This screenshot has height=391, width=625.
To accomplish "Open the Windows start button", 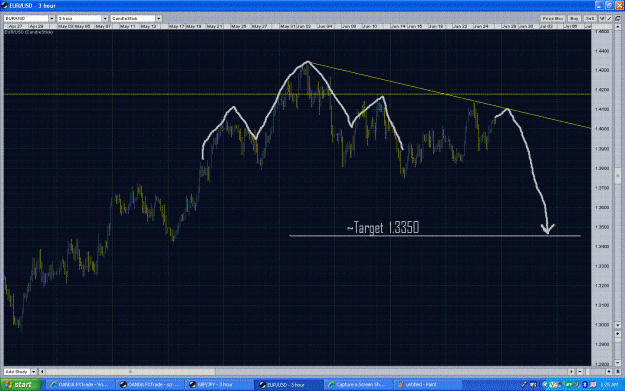I will pos(21,385).
